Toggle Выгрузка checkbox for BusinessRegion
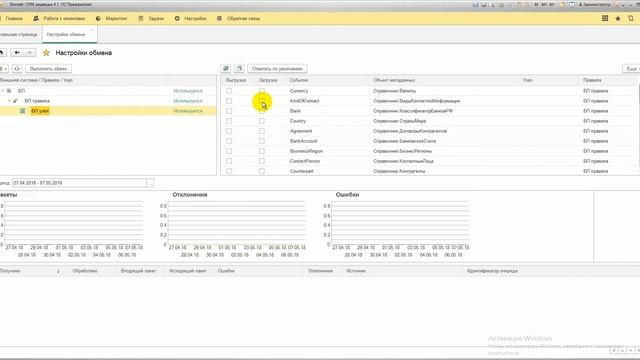The height and width of the screenshot is (360, 640). (x=229, y=151)
